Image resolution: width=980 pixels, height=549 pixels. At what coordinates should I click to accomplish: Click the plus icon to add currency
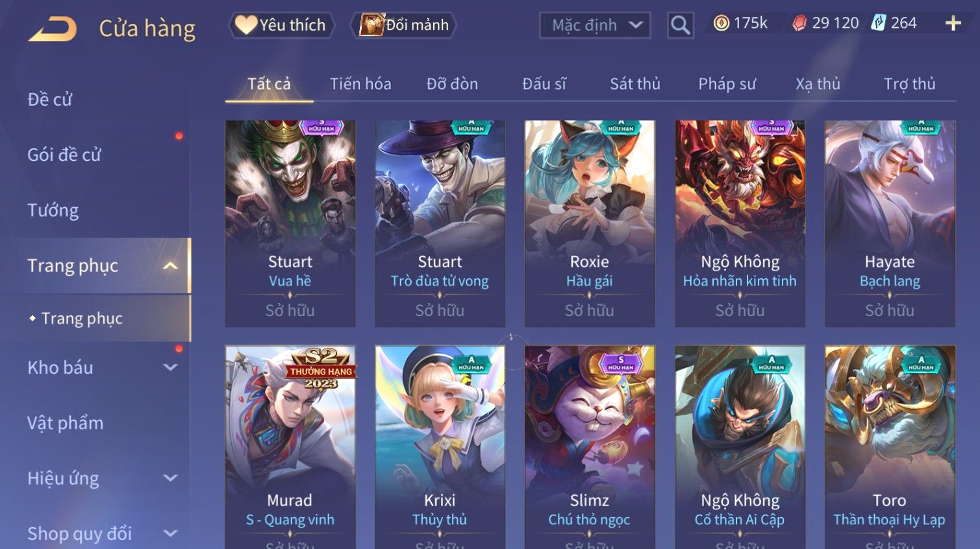tap(953, 23)
